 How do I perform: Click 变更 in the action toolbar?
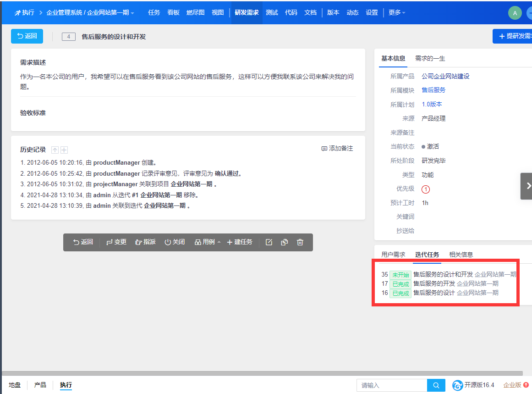coord(116,242)
